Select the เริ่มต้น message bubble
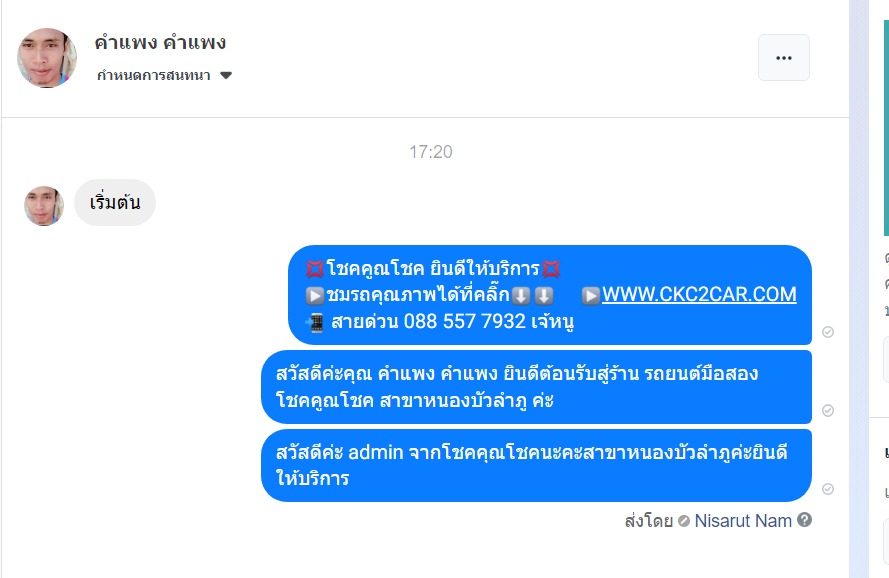Screen dimensions: 889x578 (115, 202)
